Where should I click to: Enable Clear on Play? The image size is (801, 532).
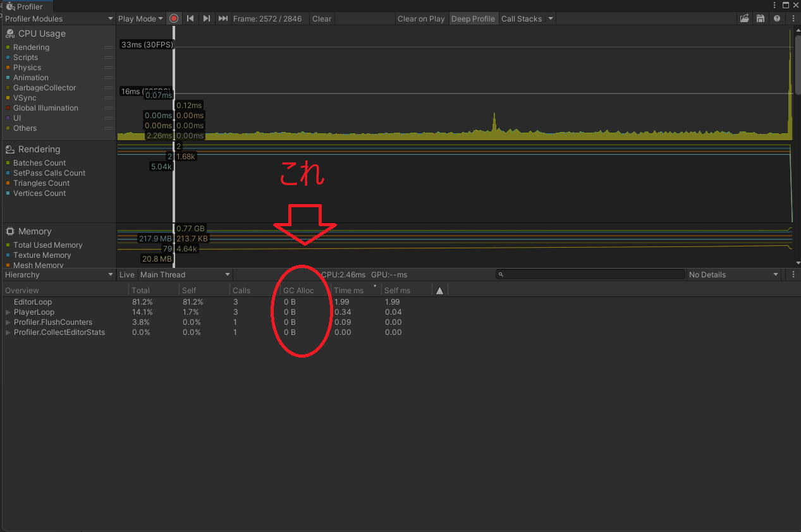(x=421, y=18)
